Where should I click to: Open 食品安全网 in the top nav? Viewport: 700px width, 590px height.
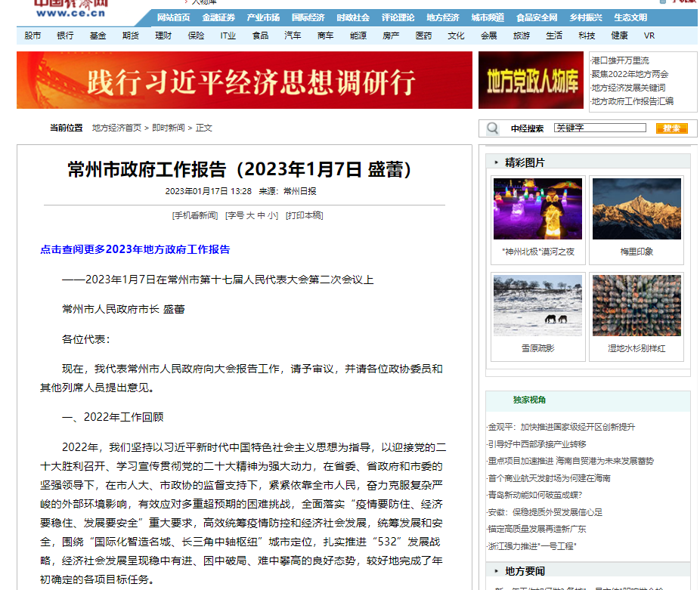point(537,17)
